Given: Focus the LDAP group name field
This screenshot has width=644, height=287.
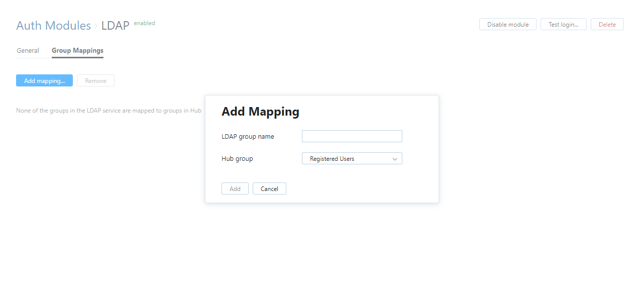Looking at the screenshot, I should pyautogui.click(x=352, y=136).
